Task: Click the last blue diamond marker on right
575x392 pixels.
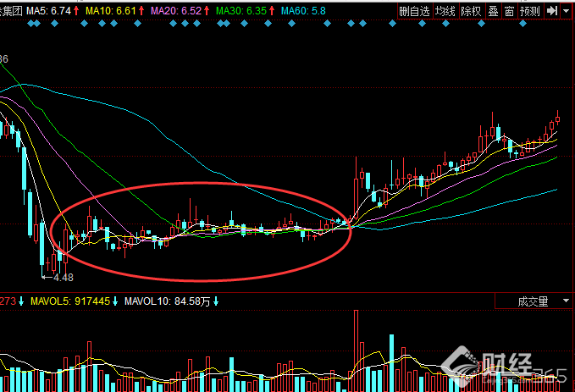Action: coord(523,24)
